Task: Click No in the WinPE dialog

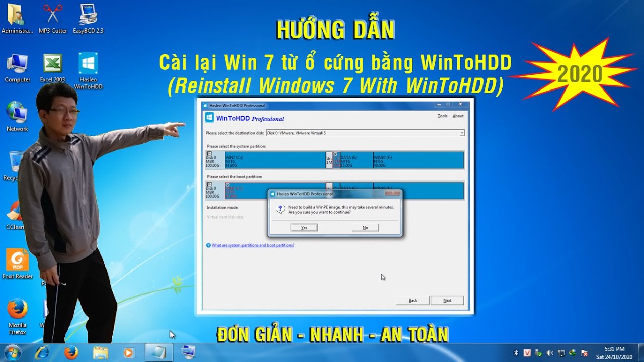Action: (365, 228)
